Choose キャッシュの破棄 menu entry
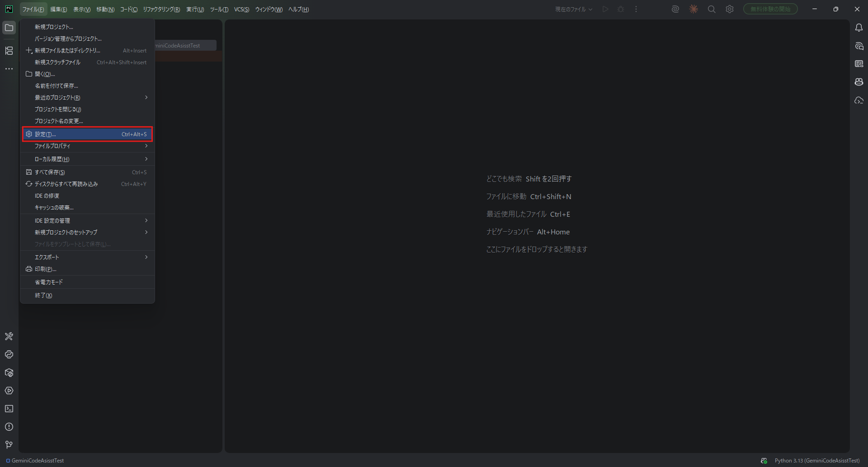868x467 pixels. [x=54, y=207]
